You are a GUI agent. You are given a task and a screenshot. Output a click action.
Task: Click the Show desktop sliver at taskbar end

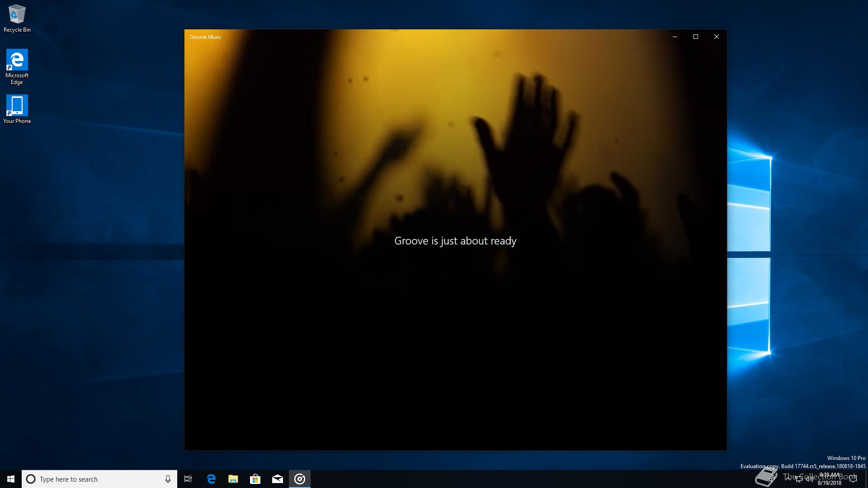click(867, 479)
